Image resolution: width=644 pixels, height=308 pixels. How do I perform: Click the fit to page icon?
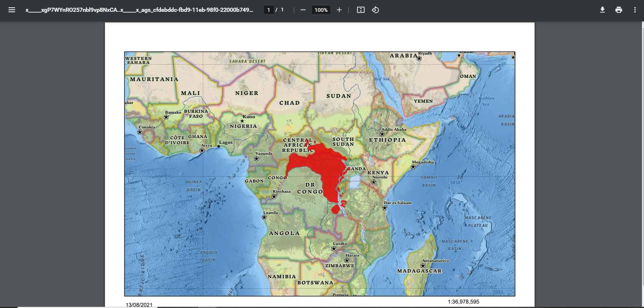coord(361,10)
